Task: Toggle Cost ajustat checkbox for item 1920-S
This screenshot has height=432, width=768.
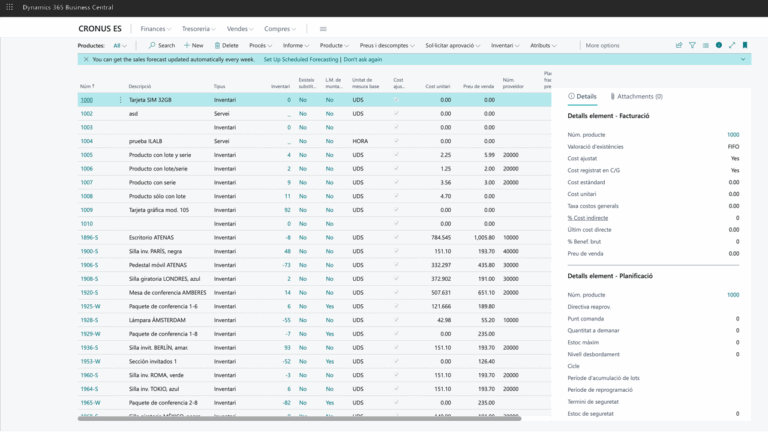Action: 397,292
